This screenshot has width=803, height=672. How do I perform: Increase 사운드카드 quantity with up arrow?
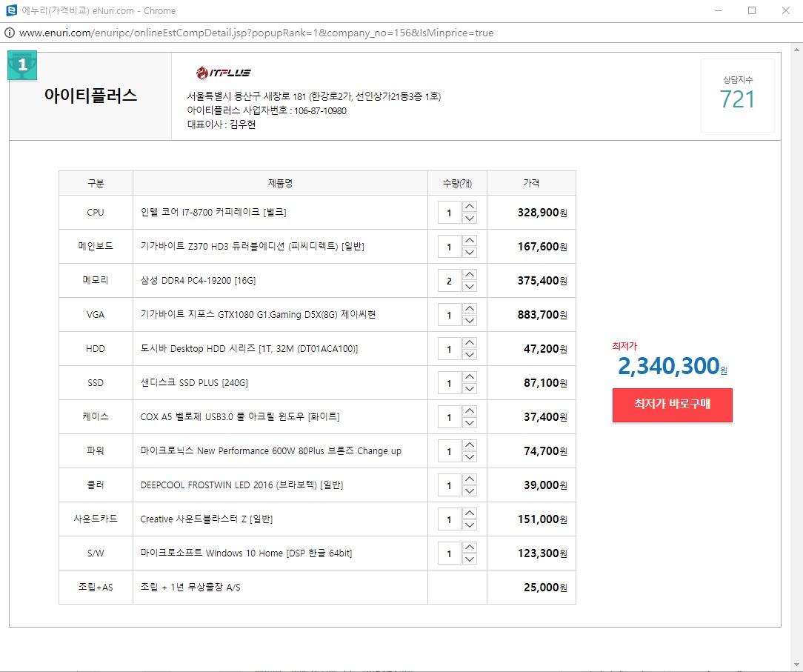[470, 513]
